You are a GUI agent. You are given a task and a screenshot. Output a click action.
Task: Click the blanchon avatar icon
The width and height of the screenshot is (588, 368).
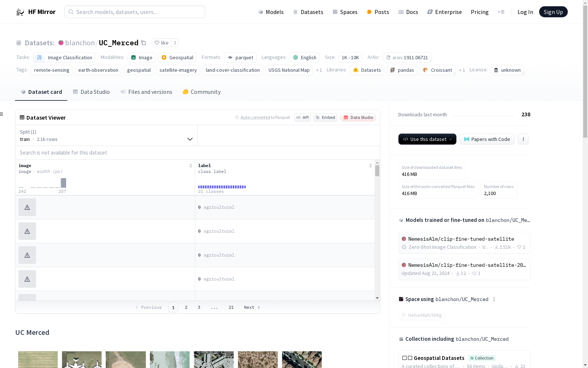pos(61,43)
